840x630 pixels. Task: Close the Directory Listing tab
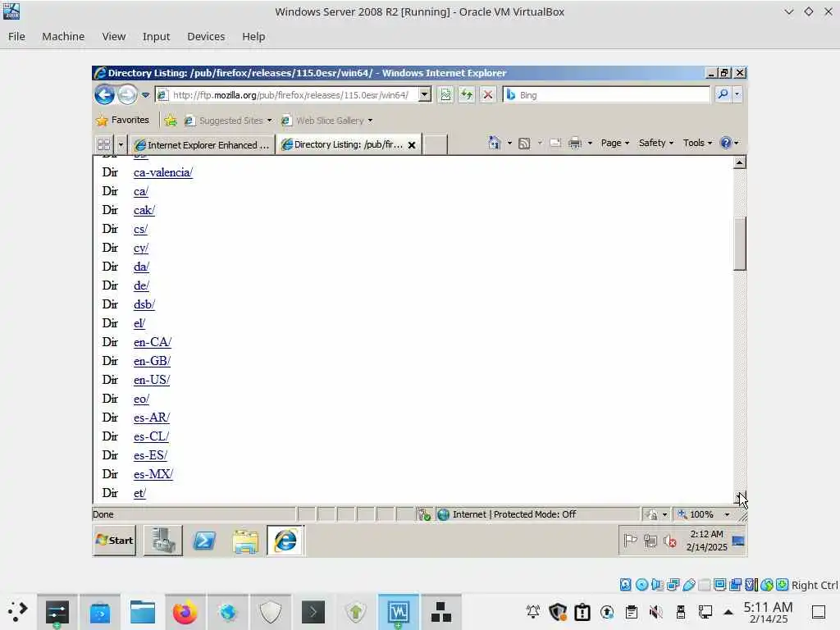coord(412,145)
